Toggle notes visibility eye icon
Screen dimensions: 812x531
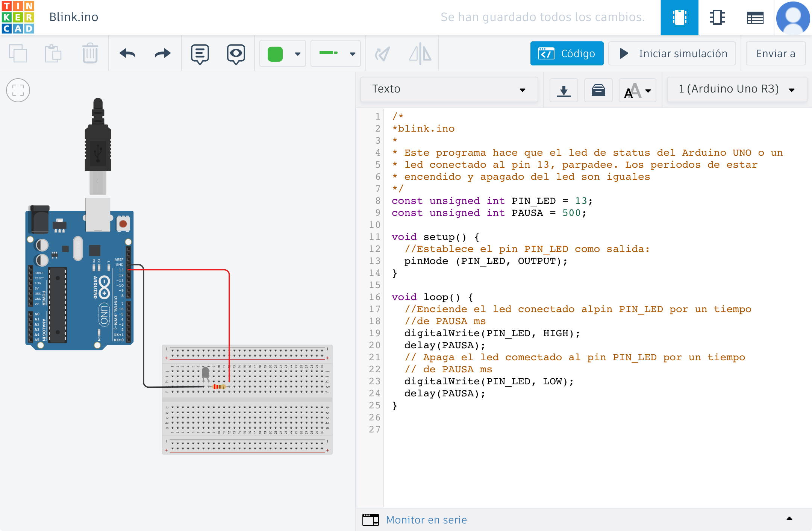click(x=236, y=54)
